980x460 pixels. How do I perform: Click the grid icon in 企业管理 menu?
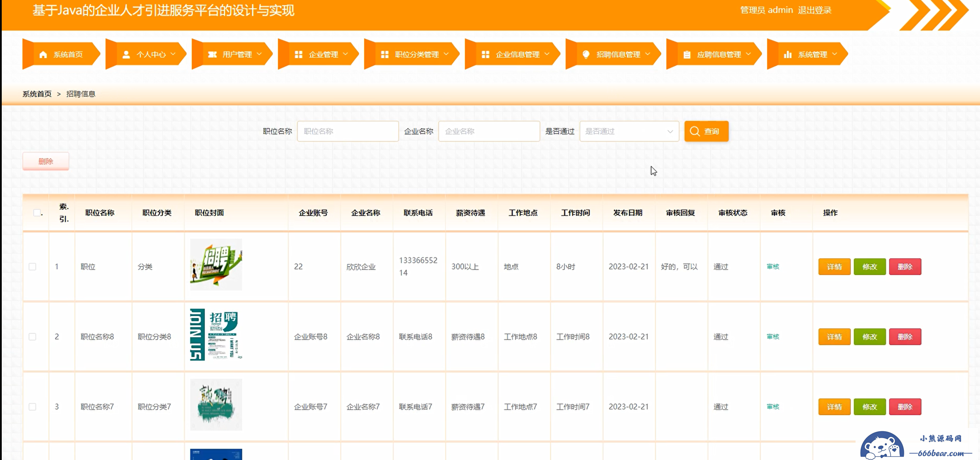(299, 55)
